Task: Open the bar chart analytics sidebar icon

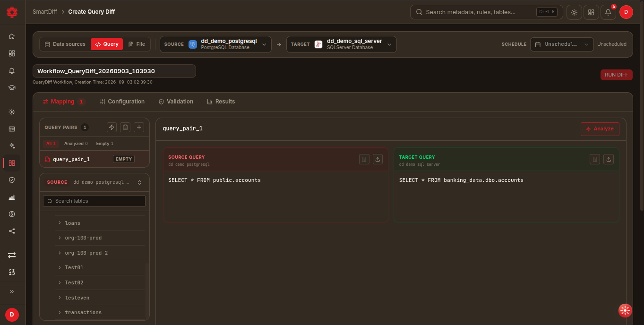Action: (12, 197)
